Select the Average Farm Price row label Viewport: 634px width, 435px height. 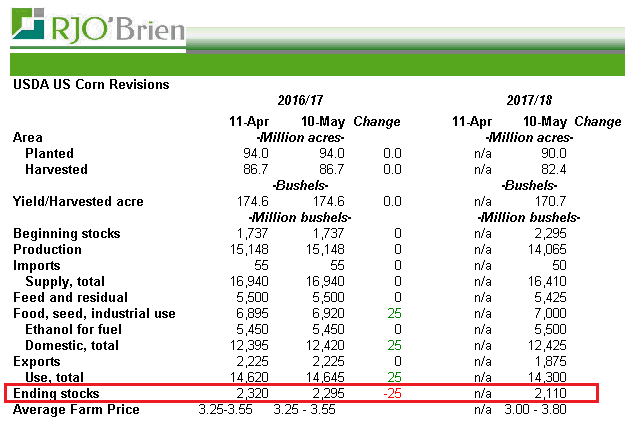[75, 409]
